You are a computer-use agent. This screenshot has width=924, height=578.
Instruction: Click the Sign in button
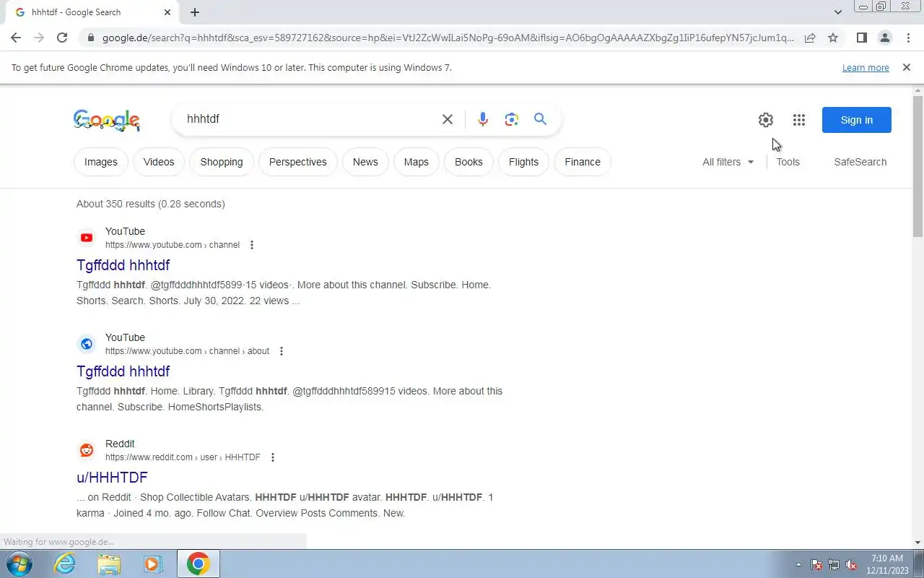pyautogui.click(x=857, y=120)
